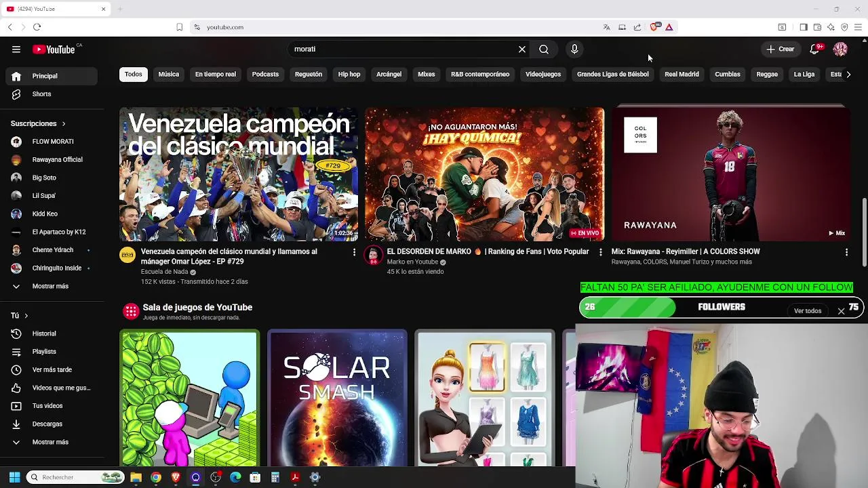Open options menu for Rawayana mix

(846, 252)
